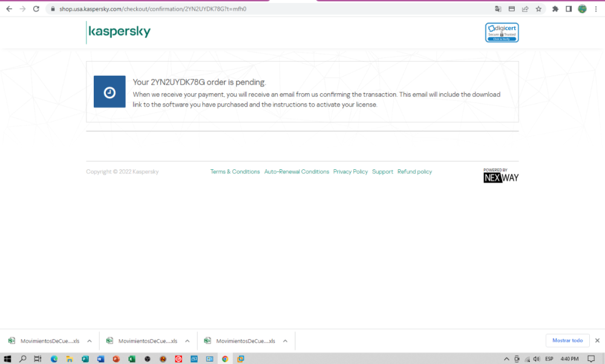Screen dimensions: 605x364
Task: Show hidden system tray icons
Action: coord(506,359)
